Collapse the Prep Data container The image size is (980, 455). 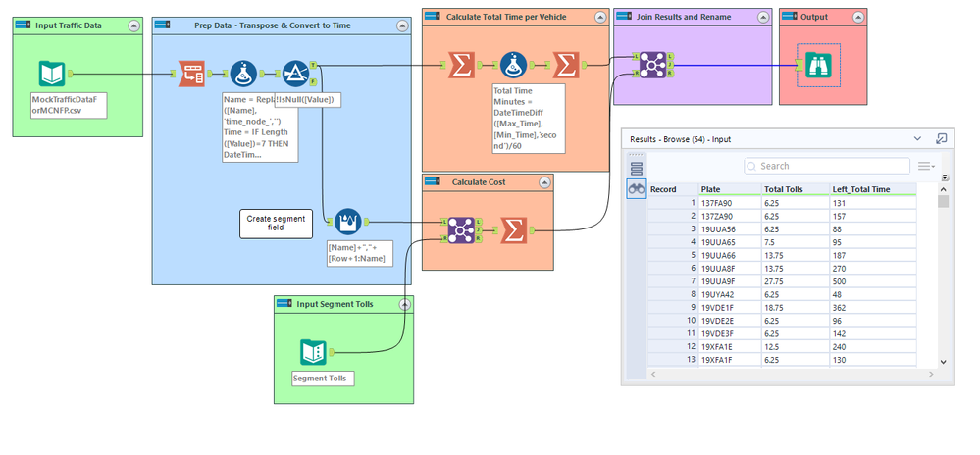pos(402,25)
